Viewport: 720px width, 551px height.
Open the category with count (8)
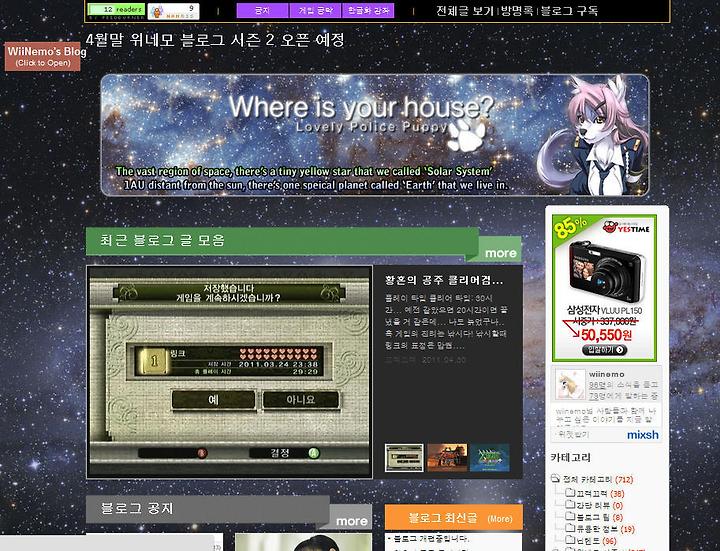click(x=600, y=517)
